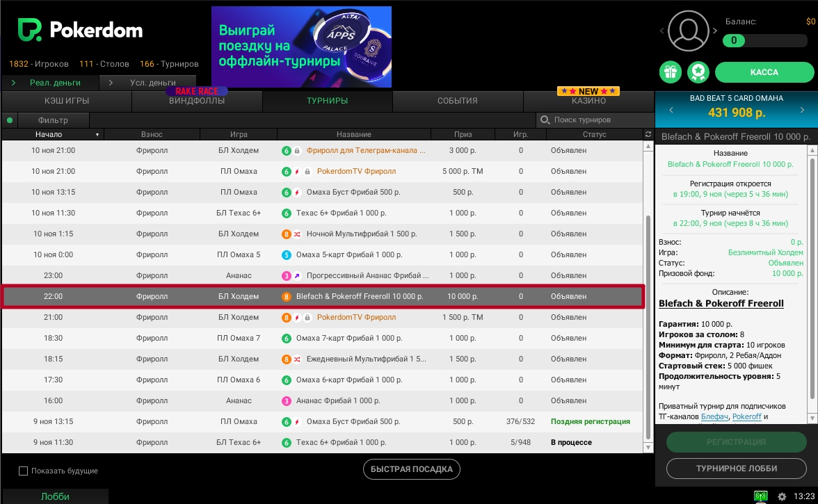Select Blefach & Pokeroff Freeroll row name

[360, 297]
